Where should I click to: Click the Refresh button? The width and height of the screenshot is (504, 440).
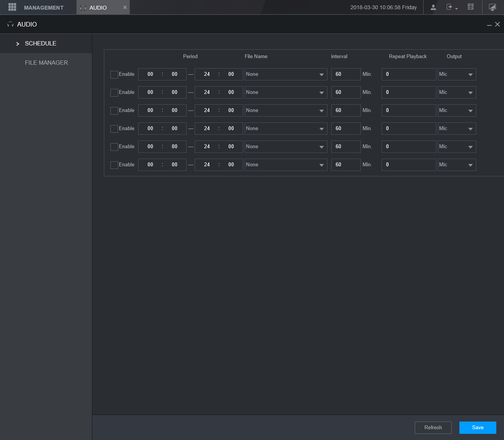point(433,428)
